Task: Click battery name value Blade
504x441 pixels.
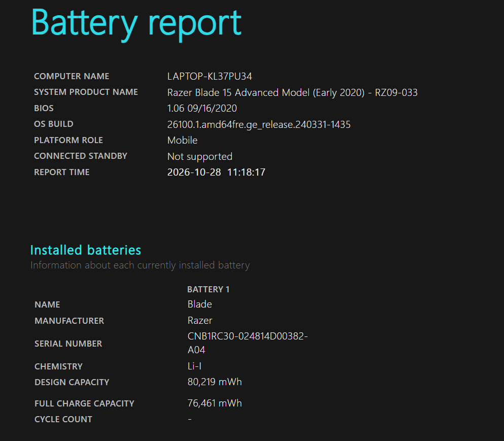Action: [x=200, y=304]
